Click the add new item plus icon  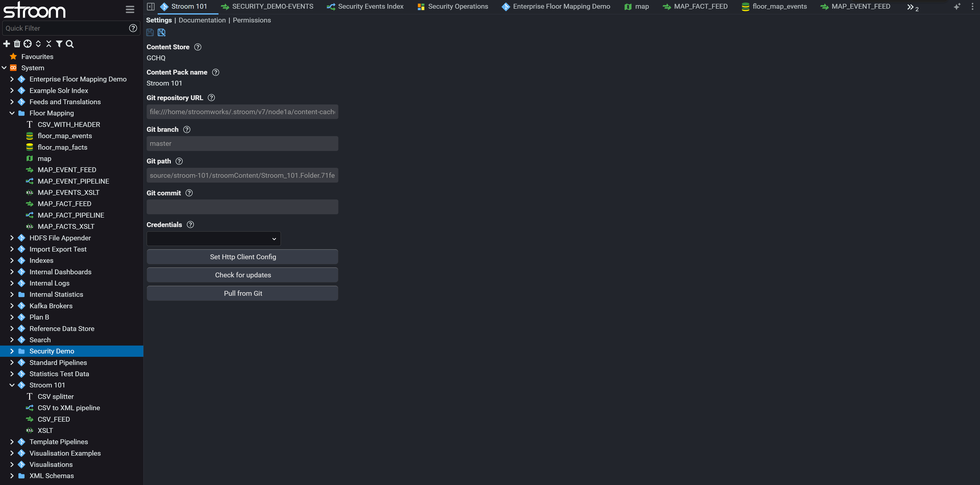(x=6, y=44)
